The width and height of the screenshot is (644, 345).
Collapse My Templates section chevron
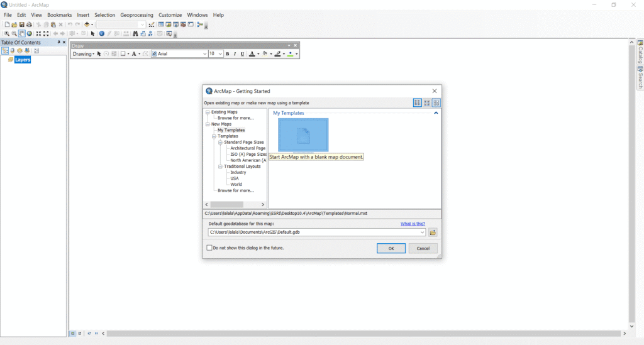coord(436,113)
